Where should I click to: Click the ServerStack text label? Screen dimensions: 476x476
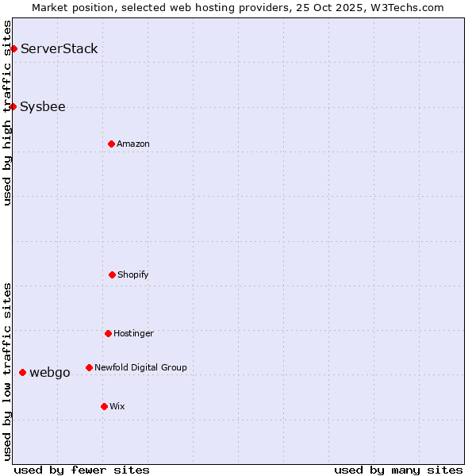click(59, 49)
